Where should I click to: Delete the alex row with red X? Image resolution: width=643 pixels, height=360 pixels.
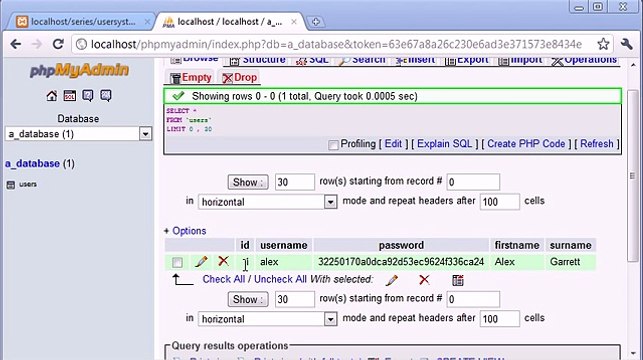223,261
